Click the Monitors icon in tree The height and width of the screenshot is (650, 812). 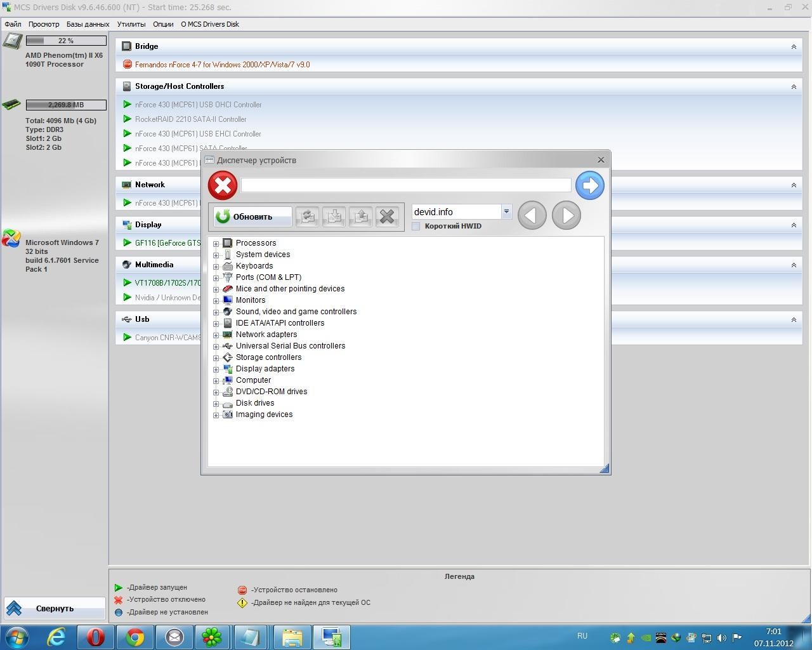coord(228,300)
